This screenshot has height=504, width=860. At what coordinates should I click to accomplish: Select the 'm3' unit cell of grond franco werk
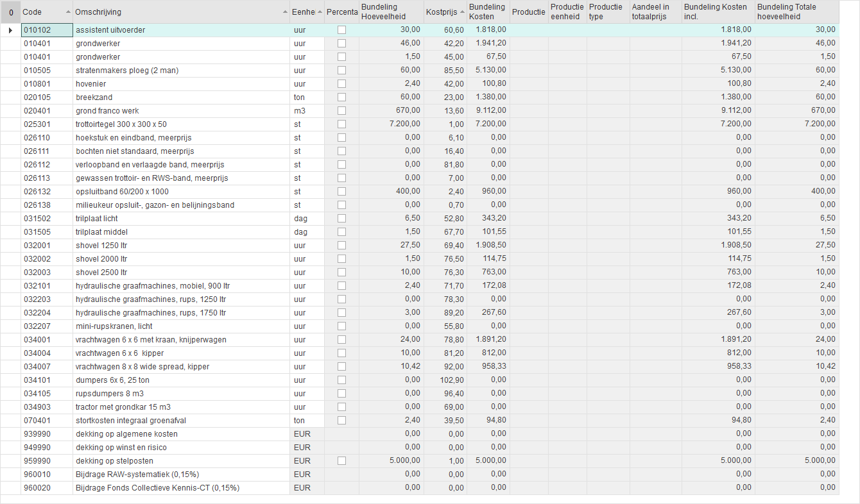point(307,111)
